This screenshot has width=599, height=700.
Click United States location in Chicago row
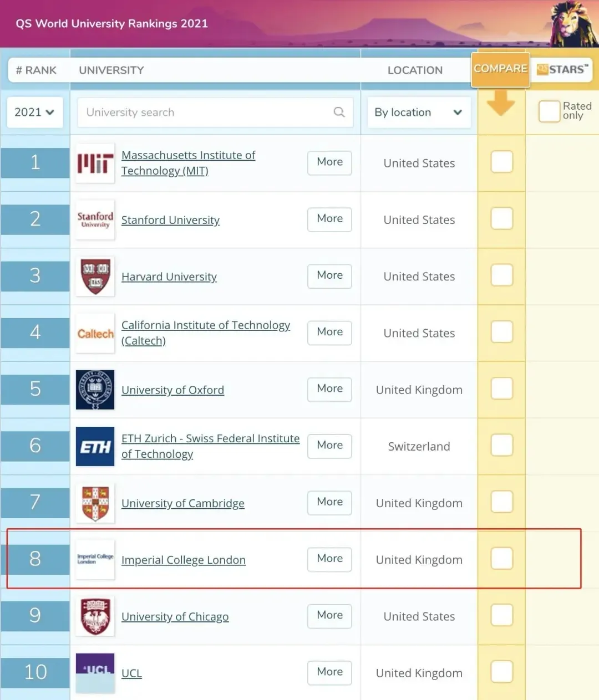(x=419, y=616)
